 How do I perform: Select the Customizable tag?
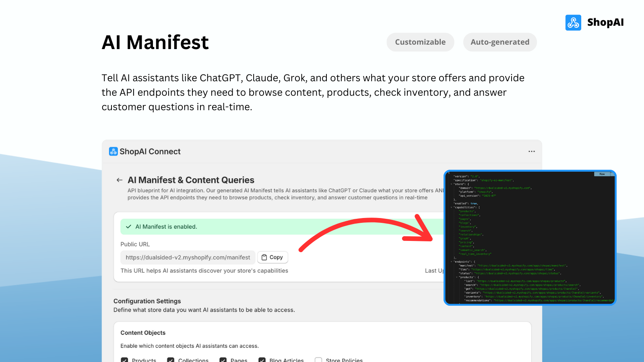click(420, 42)
